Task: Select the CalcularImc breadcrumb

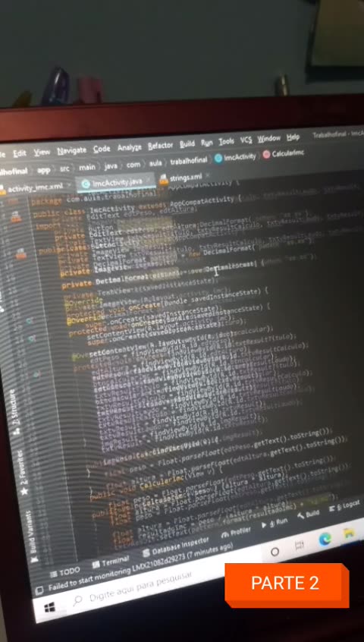Action: point(284,154)
